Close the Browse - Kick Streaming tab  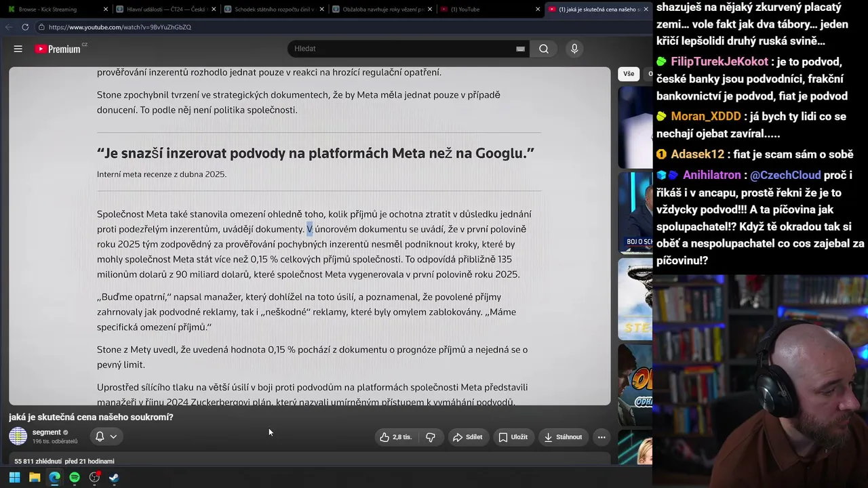[106, 9]
